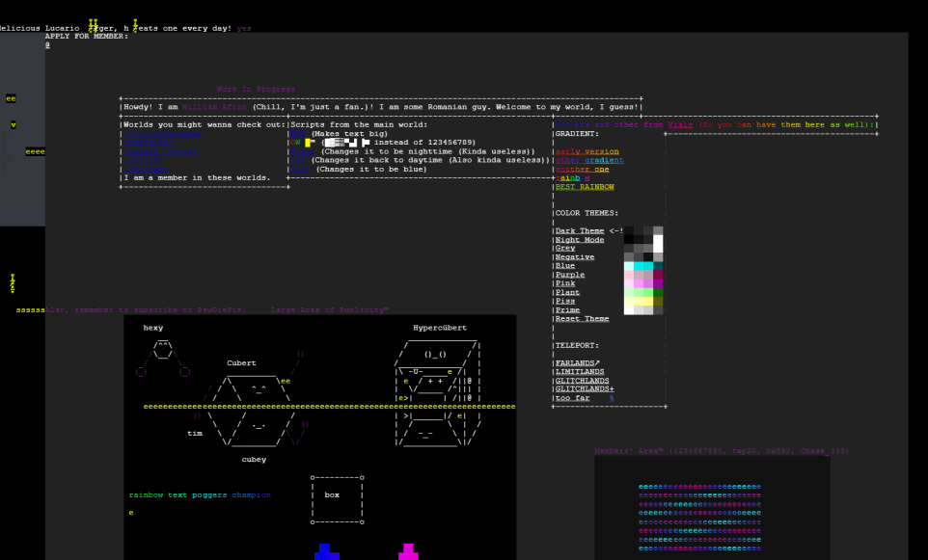Click the blue block shape
Image resolution: width=928 pixels, height=560 pixels.
[x=328, y=551]
